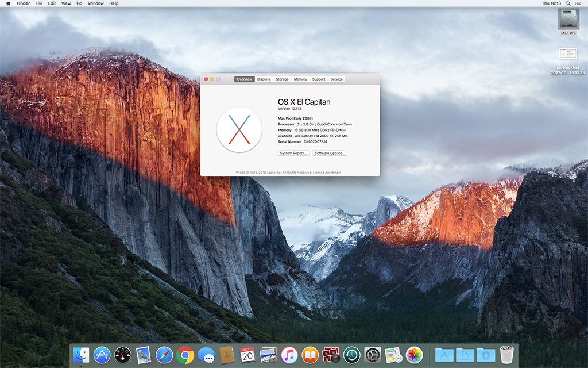Expand the Applications folder stack in dock
The height and width of the screenshot is (368, 588).
click(x=444, y=355)
